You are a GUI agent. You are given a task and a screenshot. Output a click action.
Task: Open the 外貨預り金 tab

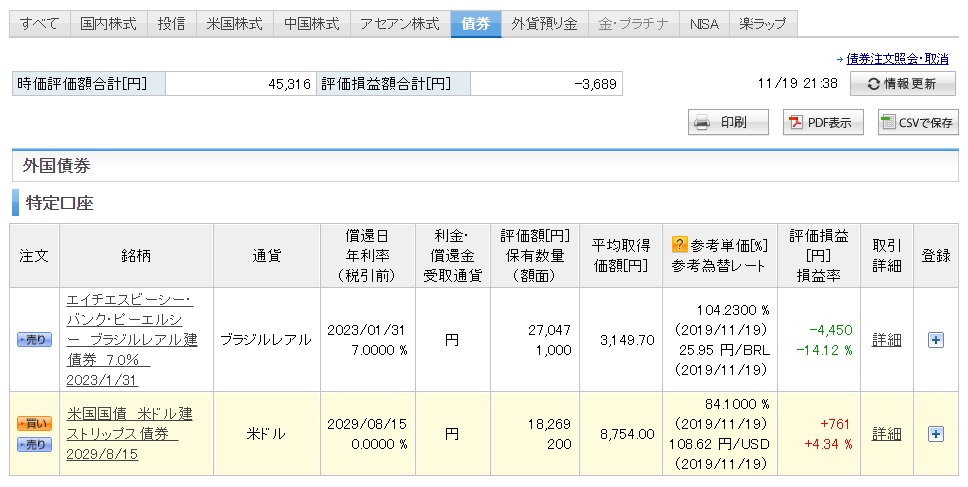[544, 24]
